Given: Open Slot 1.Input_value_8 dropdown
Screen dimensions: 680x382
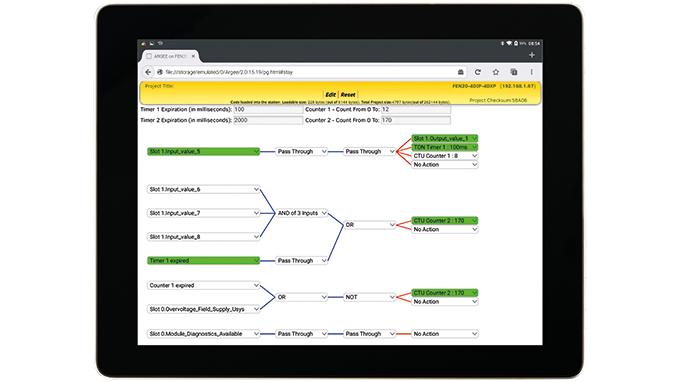Looking at the screenshot, I should click(203, 237).
